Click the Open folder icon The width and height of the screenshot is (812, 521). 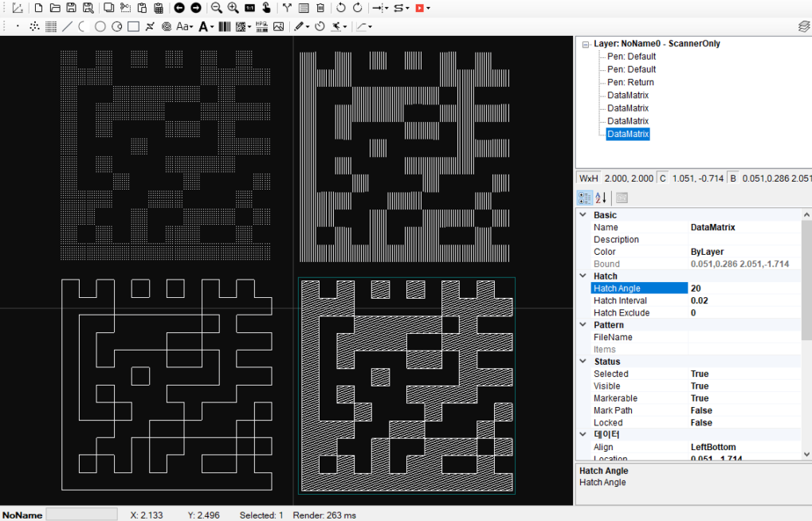[54, 8]
